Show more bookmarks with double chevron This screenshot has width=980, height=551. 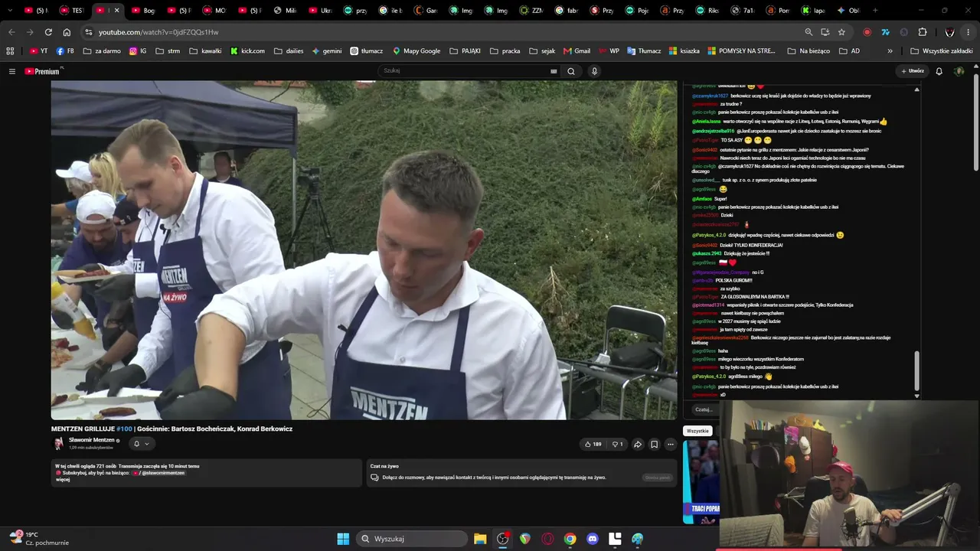tap(890, 51)
